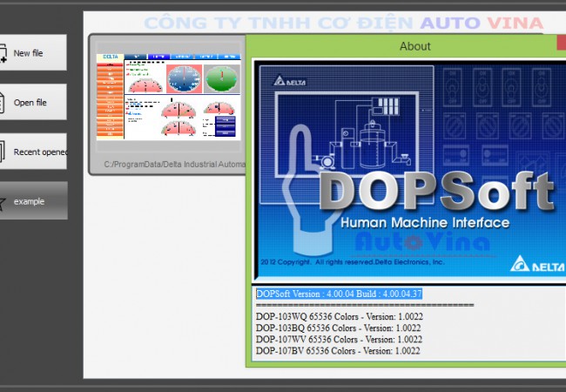
Task: Open the example project gauge thumbnail
Action: click(x=168, y=97)
